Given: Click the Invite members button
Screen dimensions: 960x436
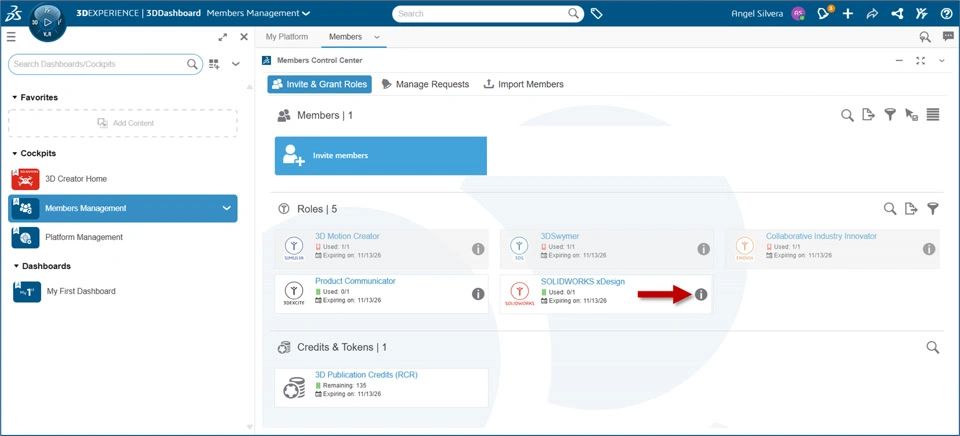Looking at the screenshot, I should [x=381, y=156].
